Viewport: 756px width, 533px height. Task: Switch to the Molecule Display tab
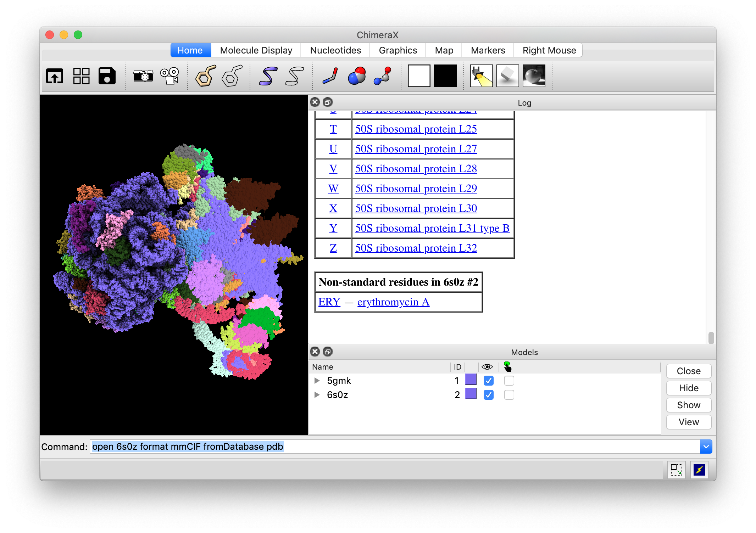click(256, 50)
